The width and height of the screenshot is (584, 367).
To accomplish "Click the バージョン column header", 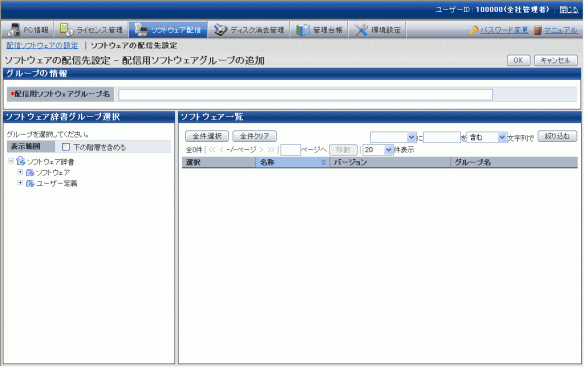I will pyautogui.click(x=390, y=162).
